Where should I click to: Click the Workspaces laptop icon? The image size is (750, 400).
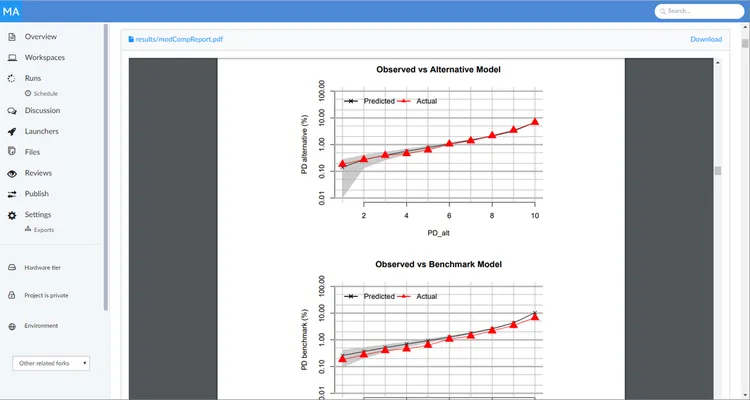[x=12, y=57]
